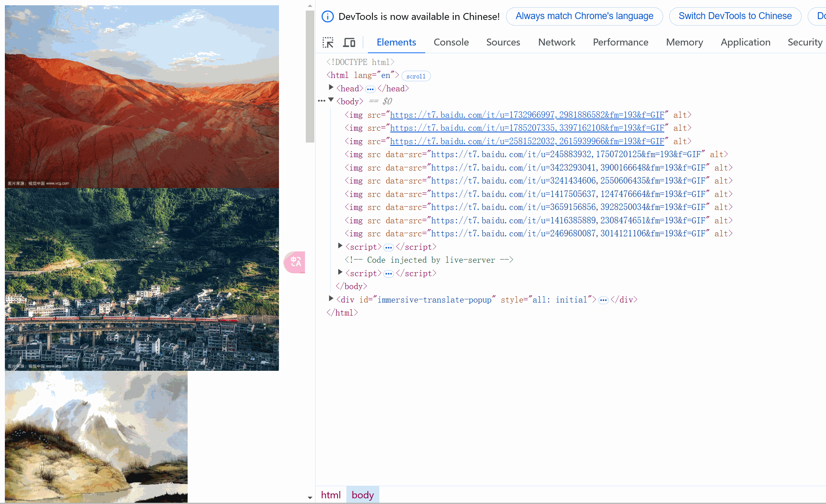
Task: Click Switch DevTools to Chinese
Action: (735, 16)
